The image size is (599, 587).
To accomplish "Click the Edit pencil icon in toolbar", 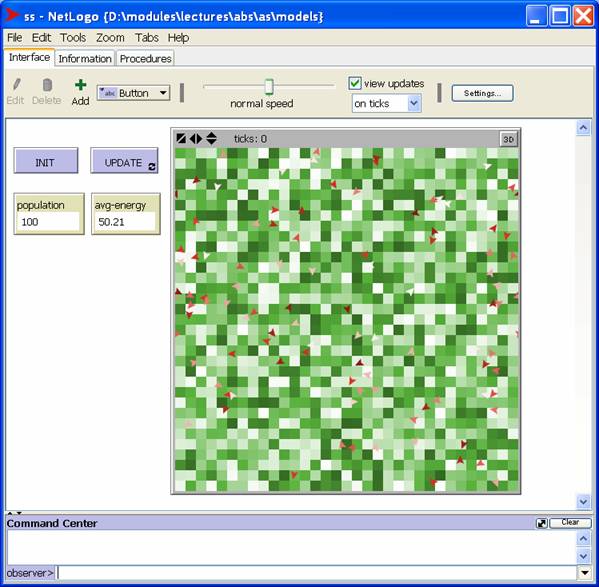I will click(16, 85).
